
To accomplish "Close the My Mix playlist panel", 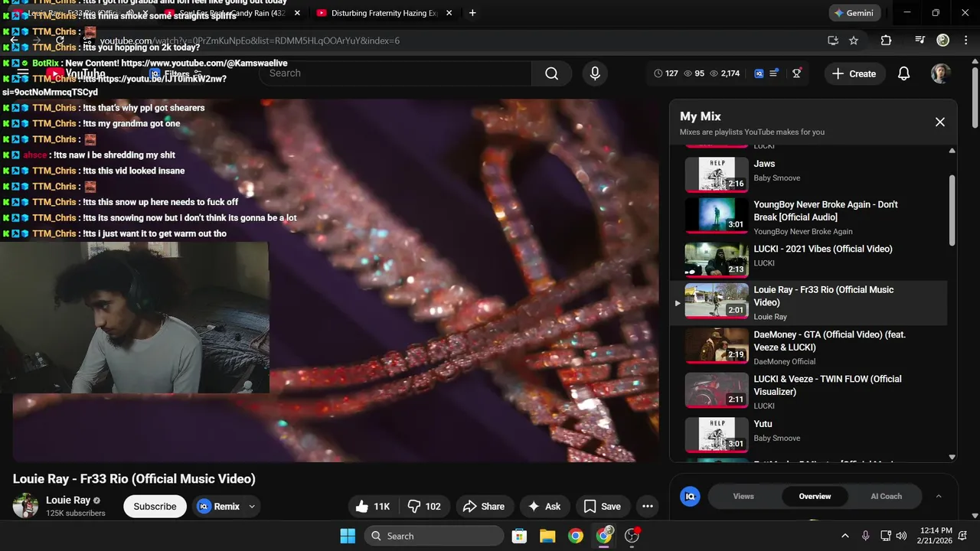I will 940,122.
